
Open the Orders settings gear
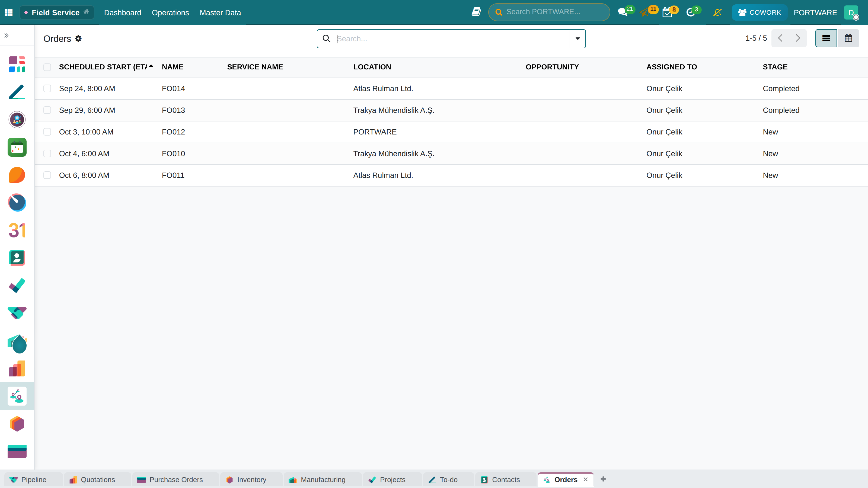[x=78, y=38]
